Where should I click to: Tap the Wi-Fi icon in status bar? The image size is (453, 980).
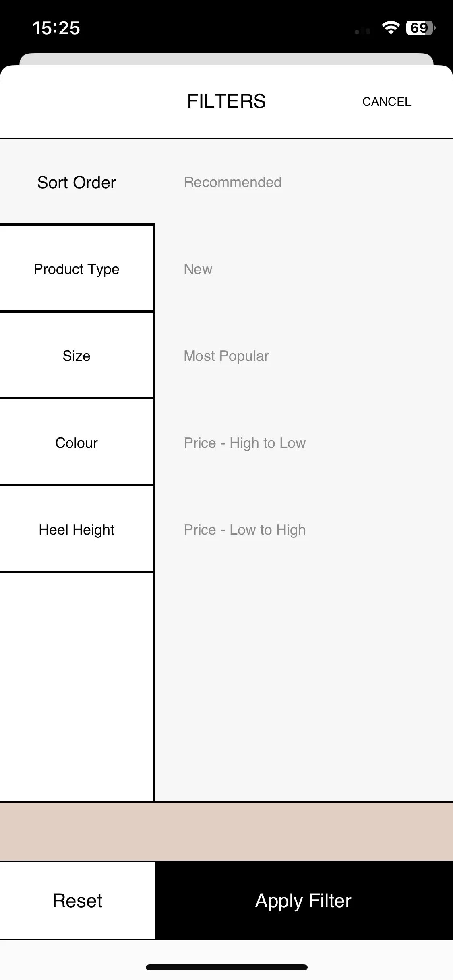click(x=390, y=28)
